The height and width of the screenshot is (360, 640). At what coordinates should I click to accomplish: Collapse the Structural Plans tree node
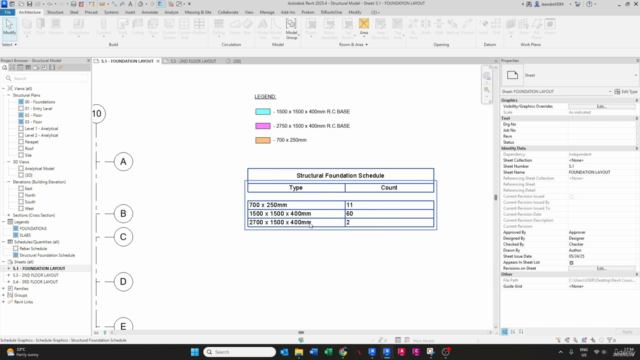point(9,95)
